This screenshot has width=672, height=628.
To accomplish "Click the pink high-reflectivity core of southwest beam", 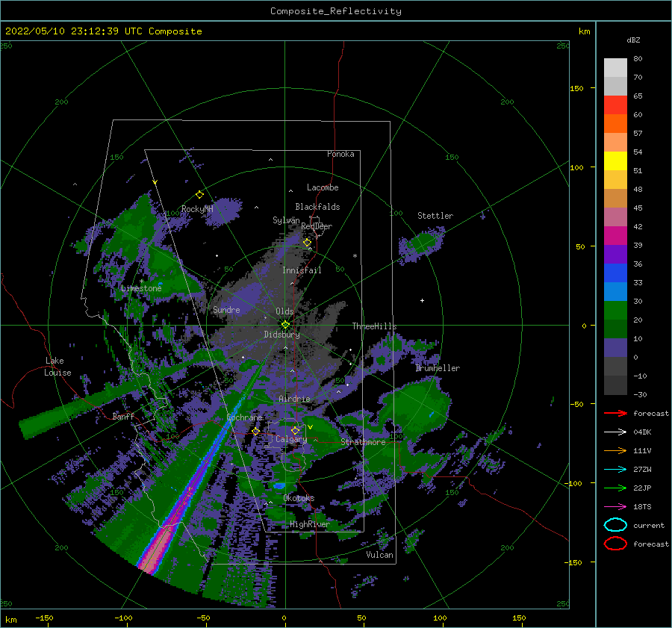I will click(158, 550).
